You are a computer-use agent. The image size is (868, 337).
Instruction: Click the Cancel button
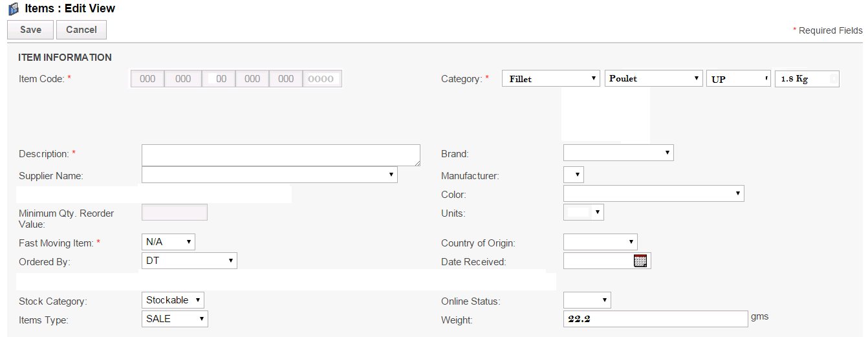pos(81,30)
